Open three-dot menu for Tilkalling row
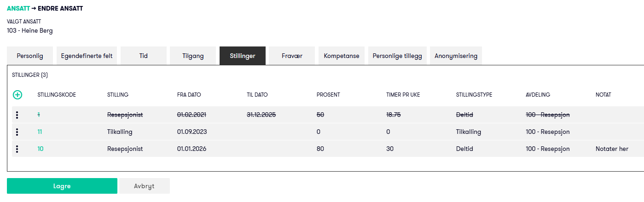Viewport: 644px width, 202px height. 17,132
